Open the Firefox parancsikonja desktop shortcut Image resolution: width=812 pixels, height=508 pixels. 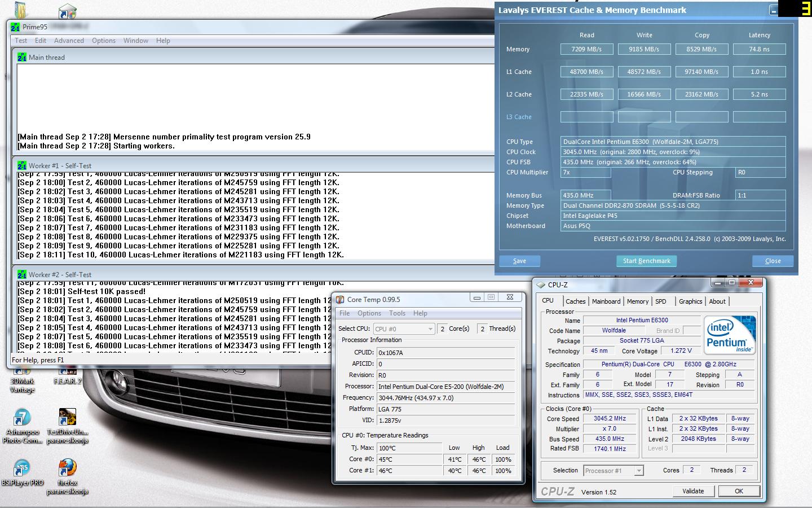click(68, 477)
